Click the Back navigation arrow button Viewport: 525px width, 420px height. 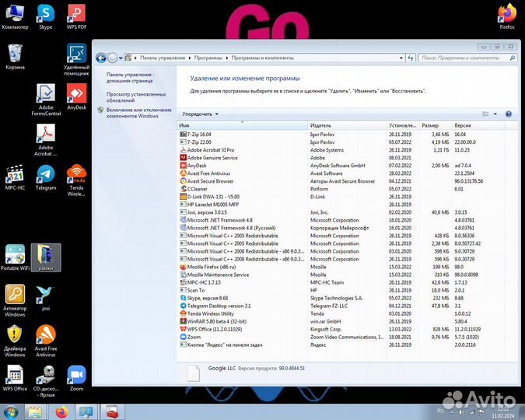pos(101,58)
